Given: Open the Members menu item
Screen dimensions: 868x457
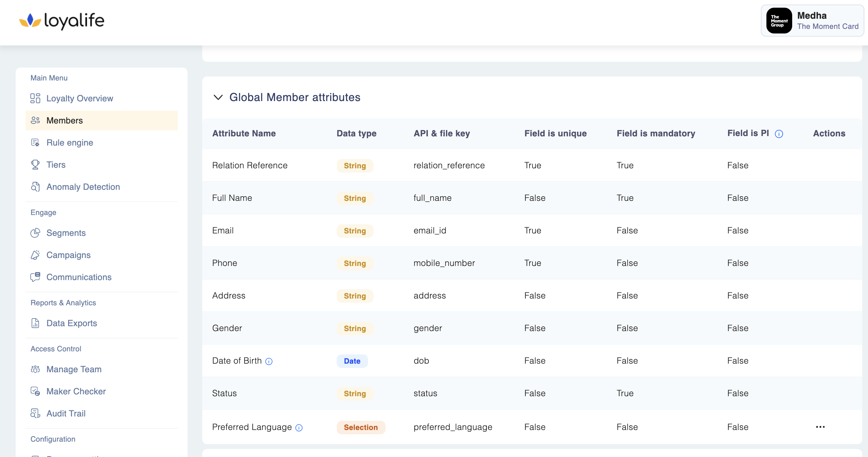Looking at the screenshot, I should 64,120.
